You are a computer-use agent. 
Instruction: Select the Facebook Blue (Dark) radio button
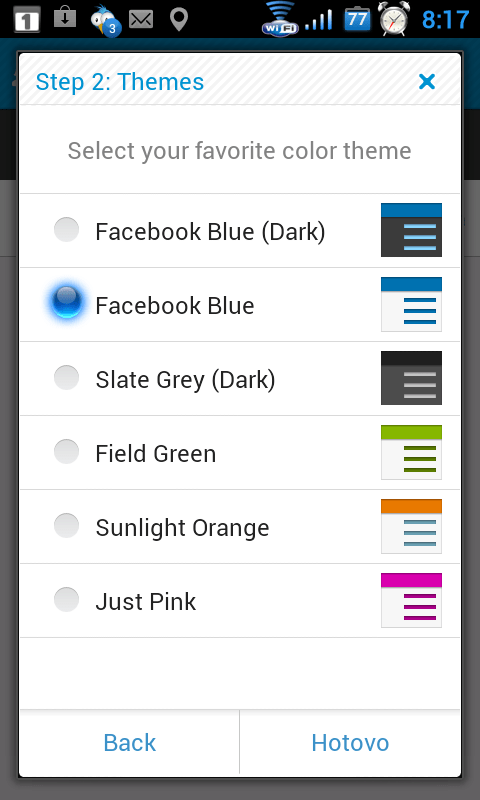tap(66, 230)
